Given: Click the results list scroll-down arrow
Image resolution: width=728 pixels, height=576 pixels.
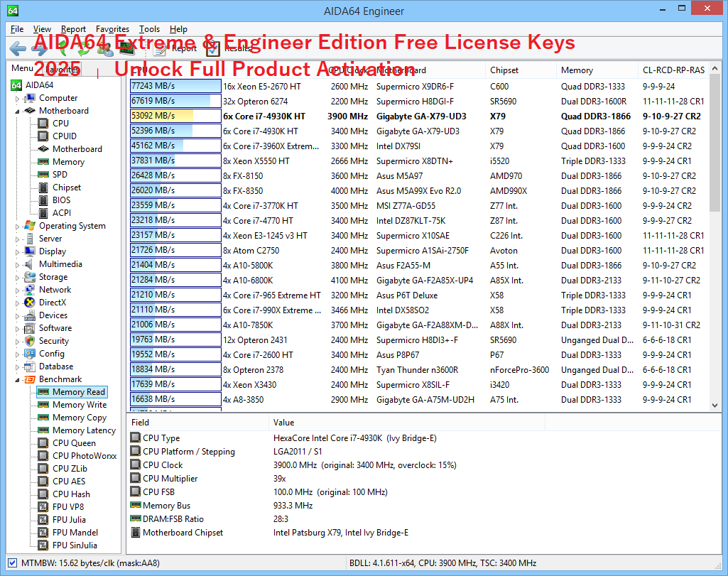Looking at the screenshot, I should click(x=715, y=406).
